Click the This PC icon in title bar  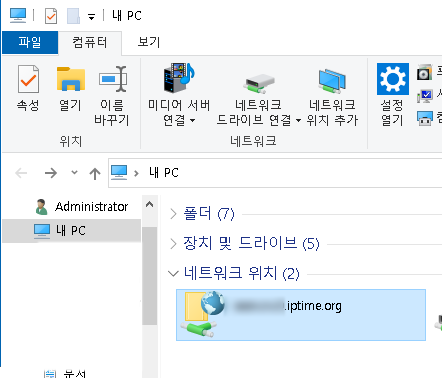coord(18,15)
